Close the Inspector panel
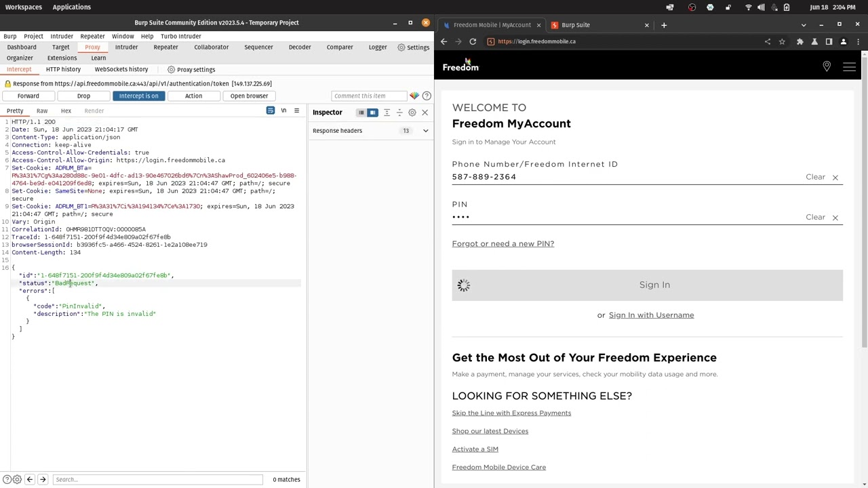The height and width of the screenshot is (488, 868). click(x=425, y=113)
